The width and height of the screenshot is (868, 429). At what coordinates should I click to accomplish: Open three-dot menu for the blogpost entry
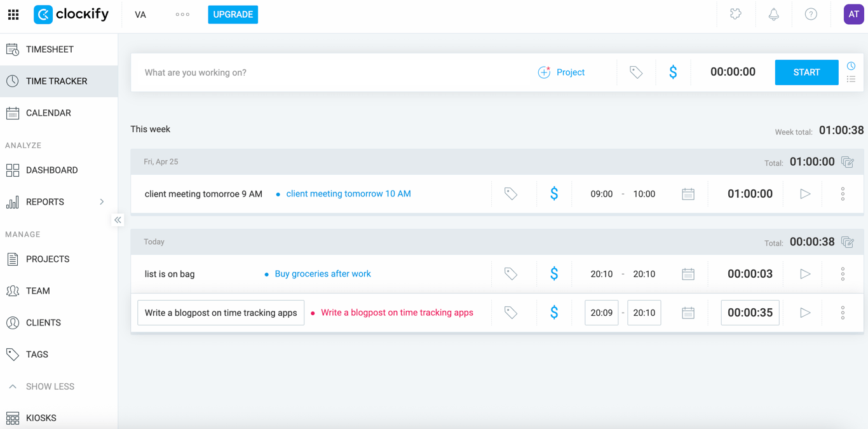(843, 313)
